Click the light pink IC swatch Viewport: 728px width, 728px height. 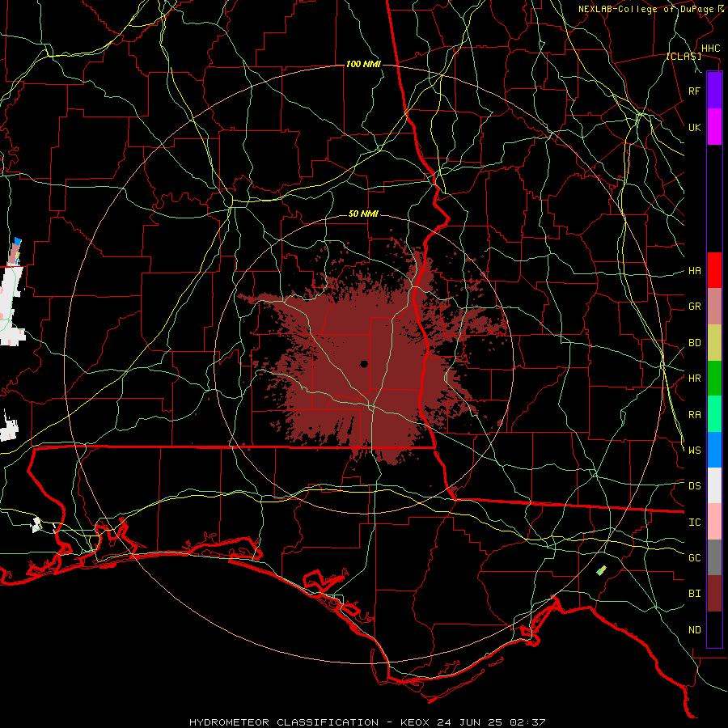pos(714,522)
